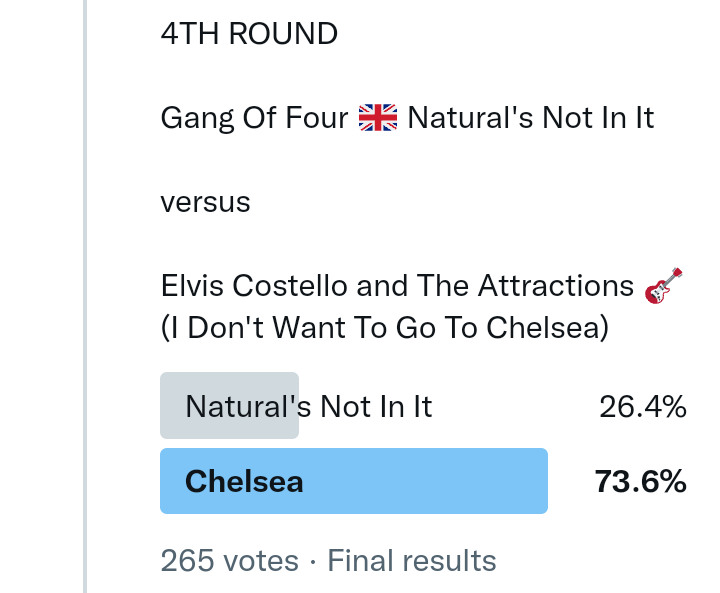Viewport: 720px width, 593px height.
Task: Click the red guitar emoji
Action: point(664,286)
